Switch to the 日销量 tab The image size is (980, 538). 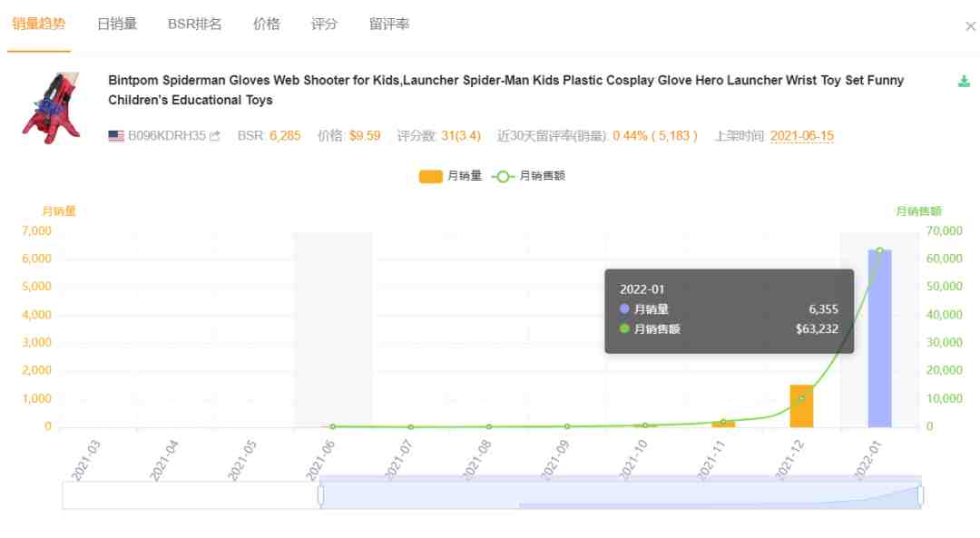coord(117,24)
